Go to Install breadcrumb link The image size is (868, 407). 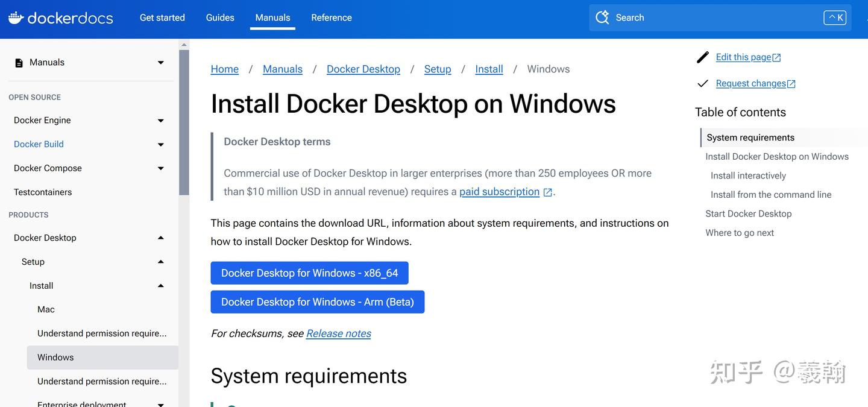coord(489,69)
